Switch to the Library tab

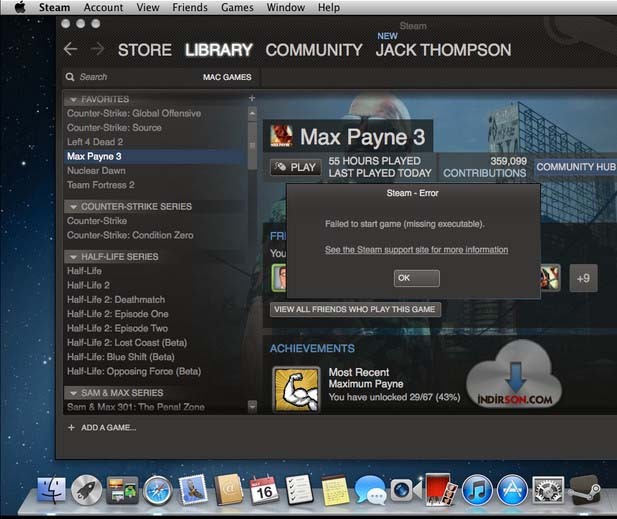click(219, 50)
